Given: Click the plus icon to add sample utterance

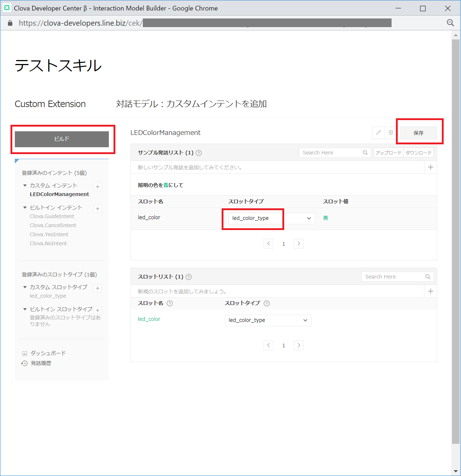Looking at the screenshot, I should [x=430, y=167].
